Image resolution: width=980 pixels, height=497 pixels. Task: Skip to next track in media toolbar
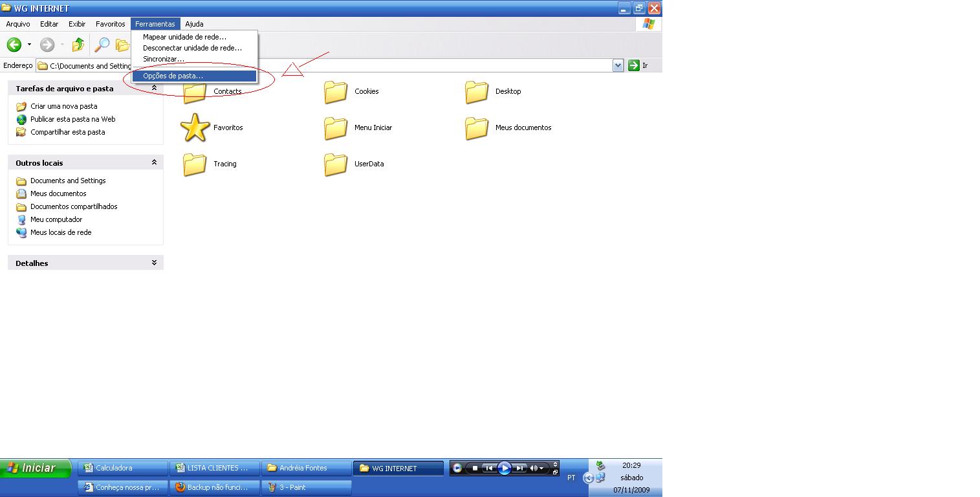(x=519, y=468)
